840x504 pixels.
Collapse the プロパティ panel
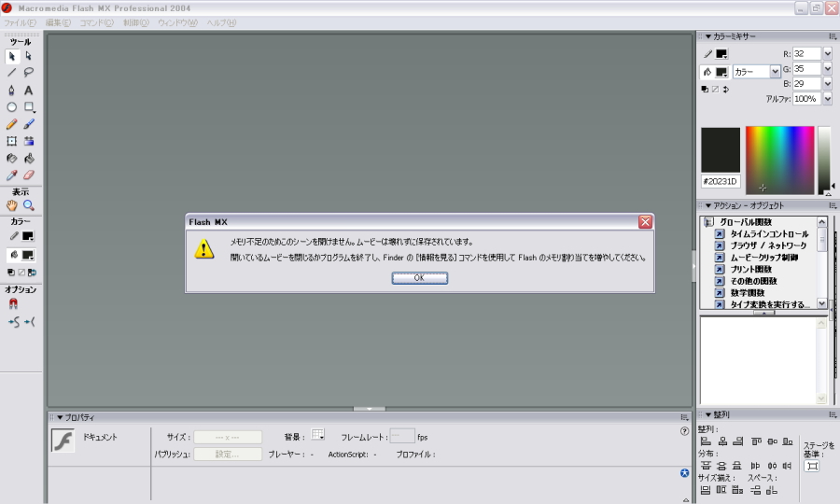(x=60, y=417)
